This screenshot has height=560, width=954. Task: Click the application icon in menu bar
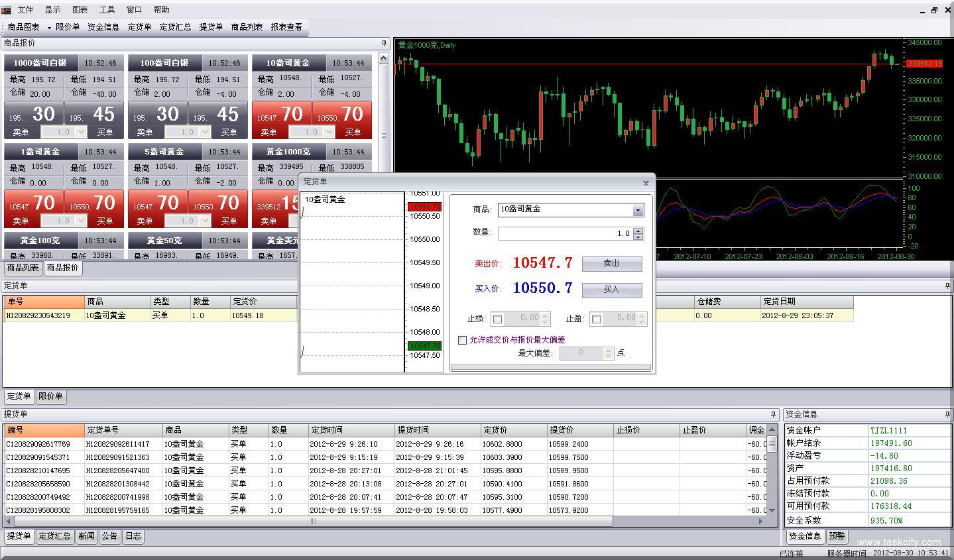[x=6, y=10]
